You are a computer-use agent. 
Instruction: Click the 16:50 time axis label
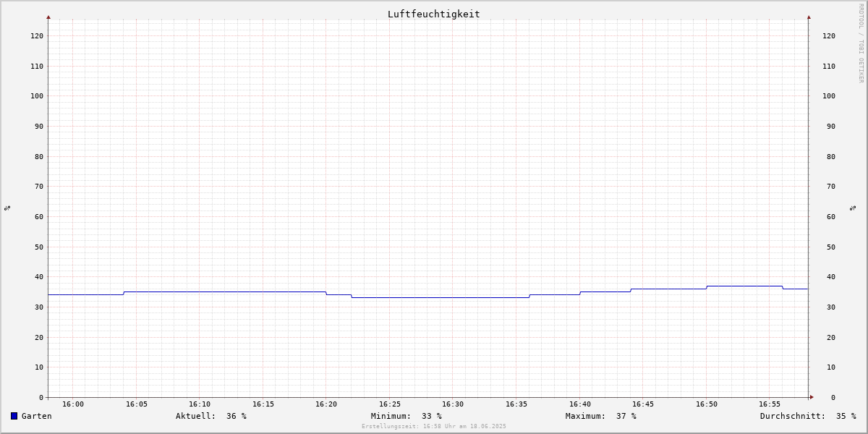pos(707,404)
